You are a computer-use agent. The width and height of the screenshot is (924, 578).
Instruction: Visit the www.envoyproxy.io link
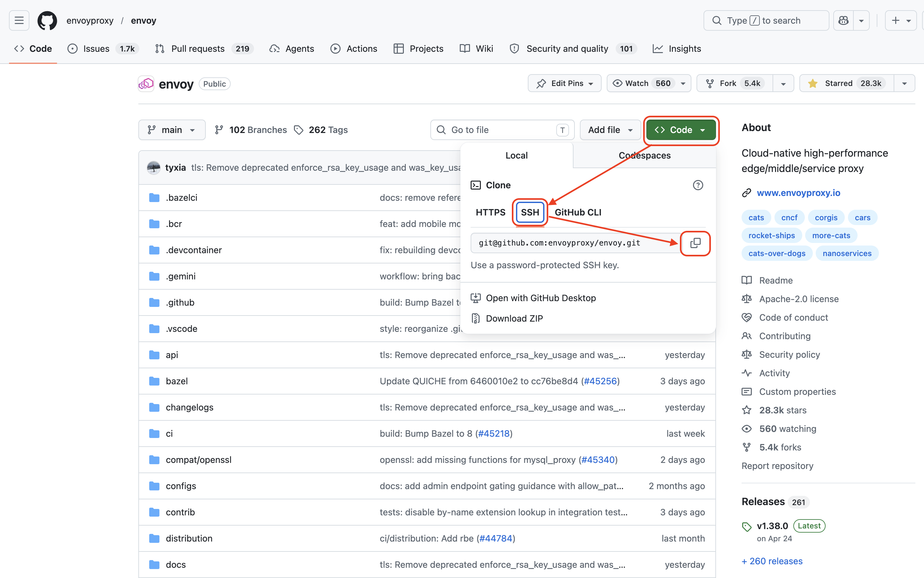(798, 193)
